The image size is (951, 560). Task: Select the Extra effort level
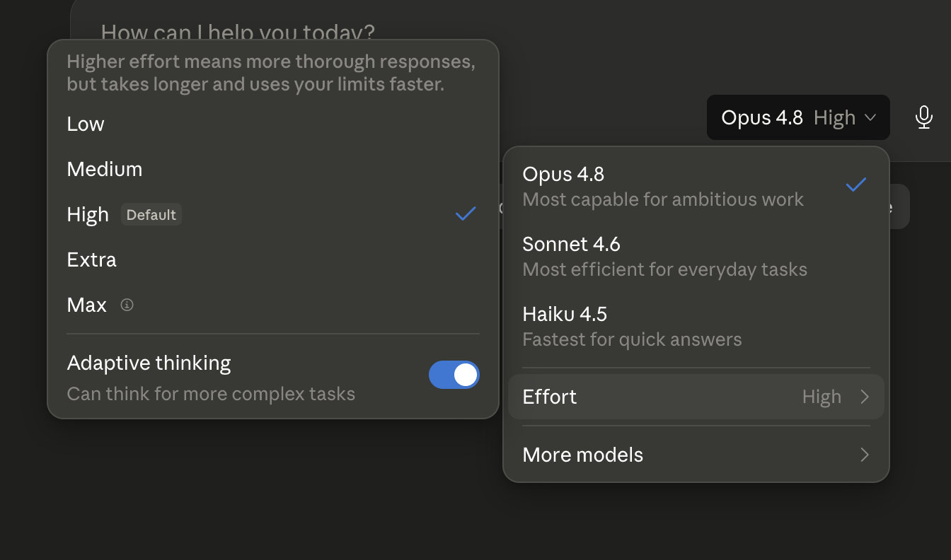click(x=273, y=260)
